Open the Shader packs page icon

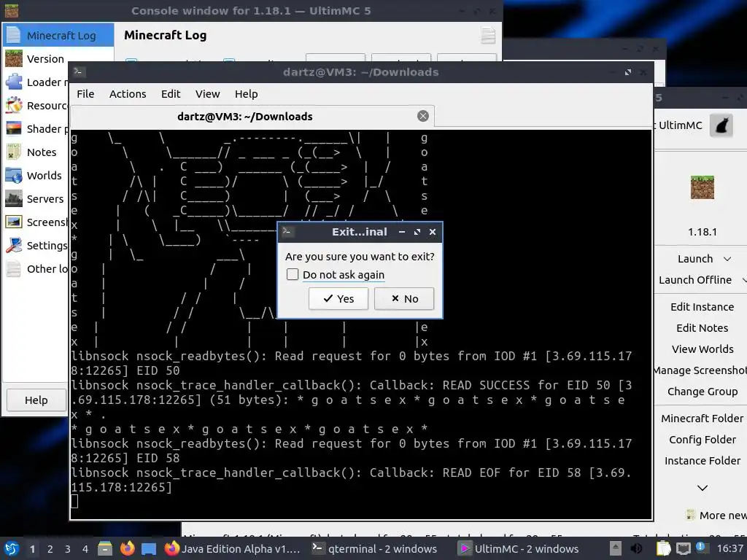14,128
